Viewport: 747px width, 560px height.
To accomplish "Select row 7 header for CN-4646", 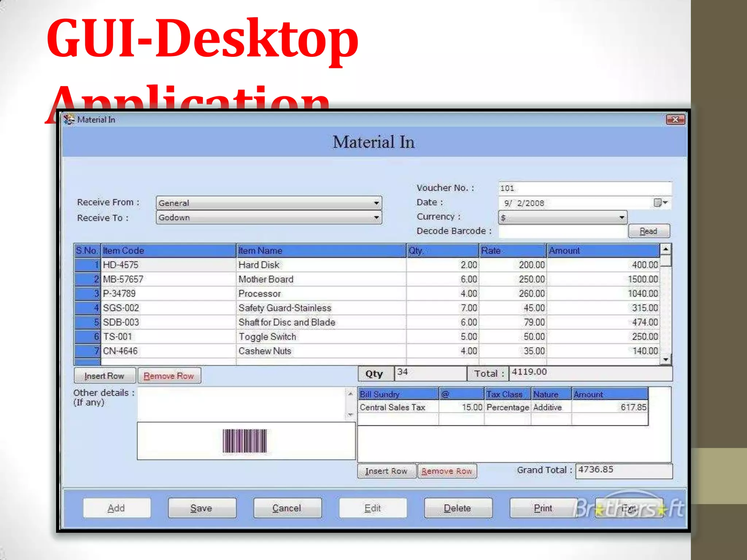I will coord(87,351).
